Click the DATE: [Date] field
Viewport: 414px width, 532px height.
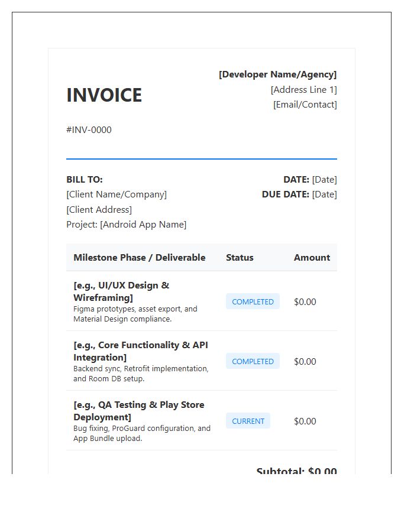pyautogui.click(x=310, y=180)
